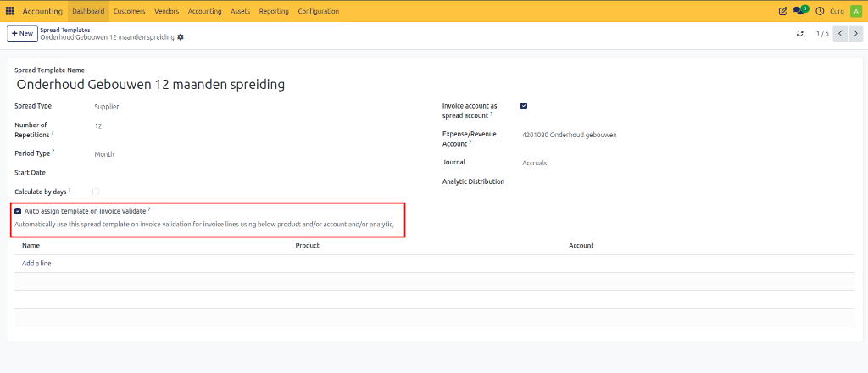Click the Account column header
The height and width of the screenshot is (373, 868).
point(581,245)
